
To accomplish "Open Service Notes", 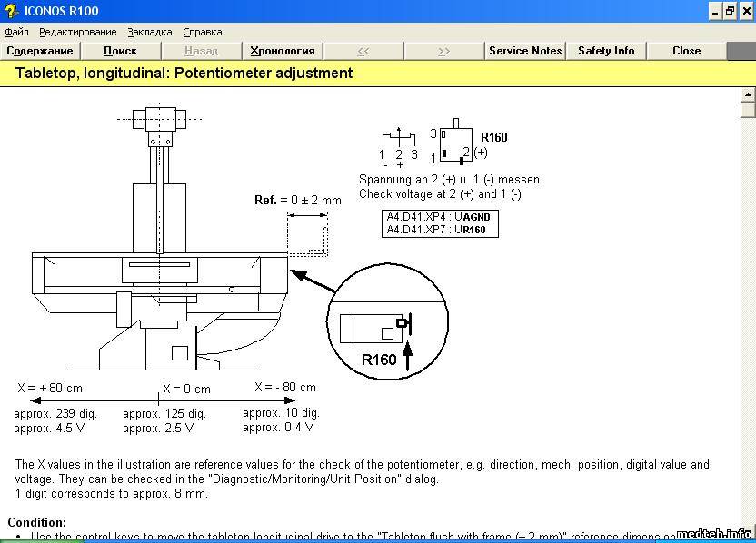I will (525, 51).
